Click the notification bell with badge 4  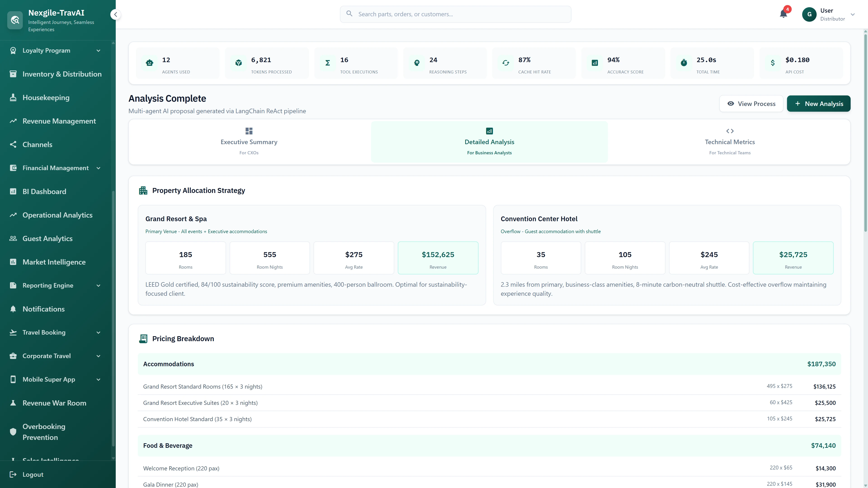point(783,14)
